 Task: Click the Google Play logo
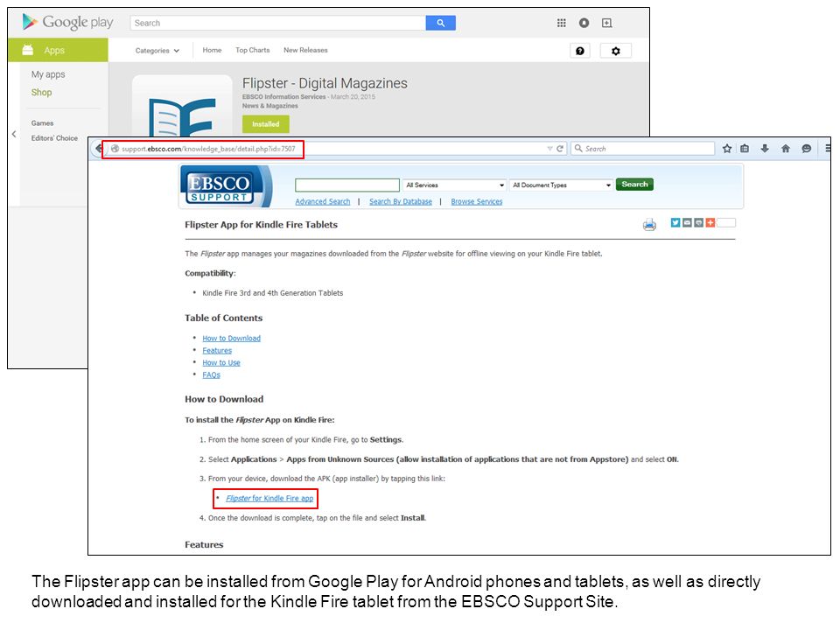pyautogui.click(x=67, y=23)
